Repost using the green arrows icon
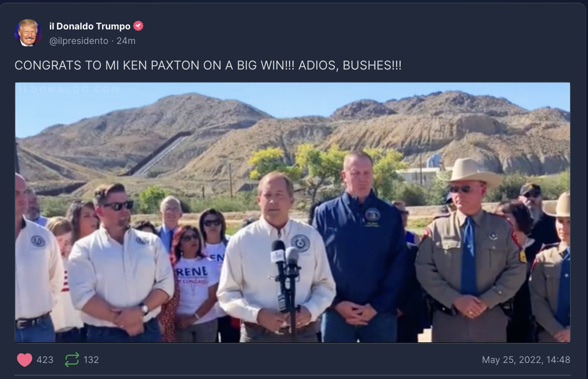 coord(71,360)
